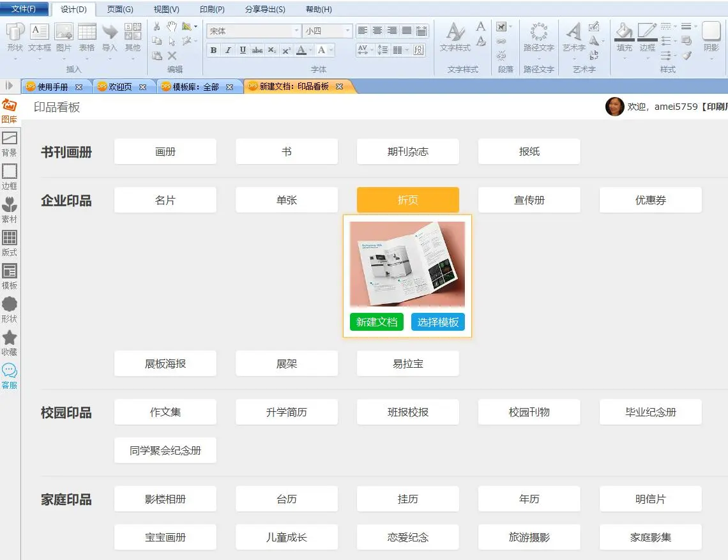Expand the 宋体 font name dropdown

296,31
